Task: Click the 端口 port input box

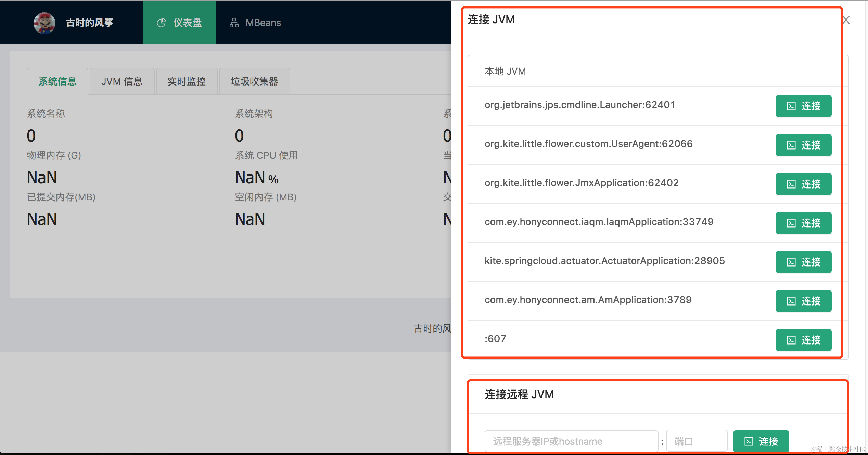Action: 696,441
